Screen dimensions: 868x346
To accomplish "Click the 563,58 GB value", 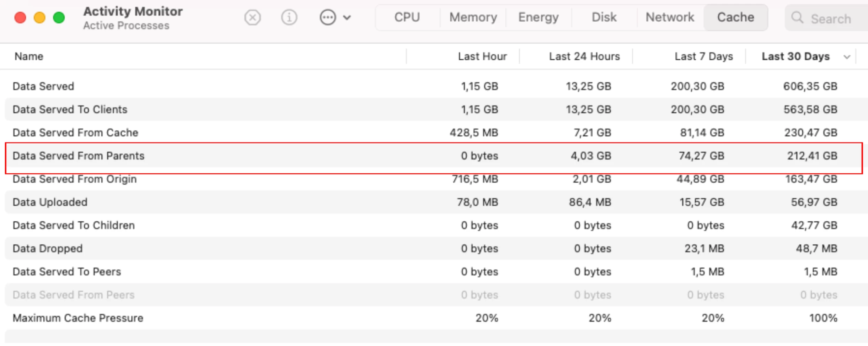I will (x=810, y=109).
